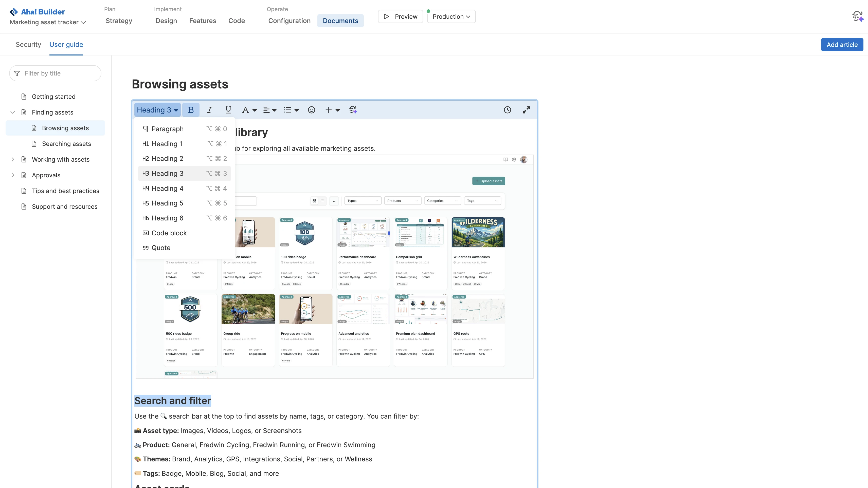This screenshot has height=488, width=868.
Task: Focus the Filter by title field
Action: click(x=61, y=73)
